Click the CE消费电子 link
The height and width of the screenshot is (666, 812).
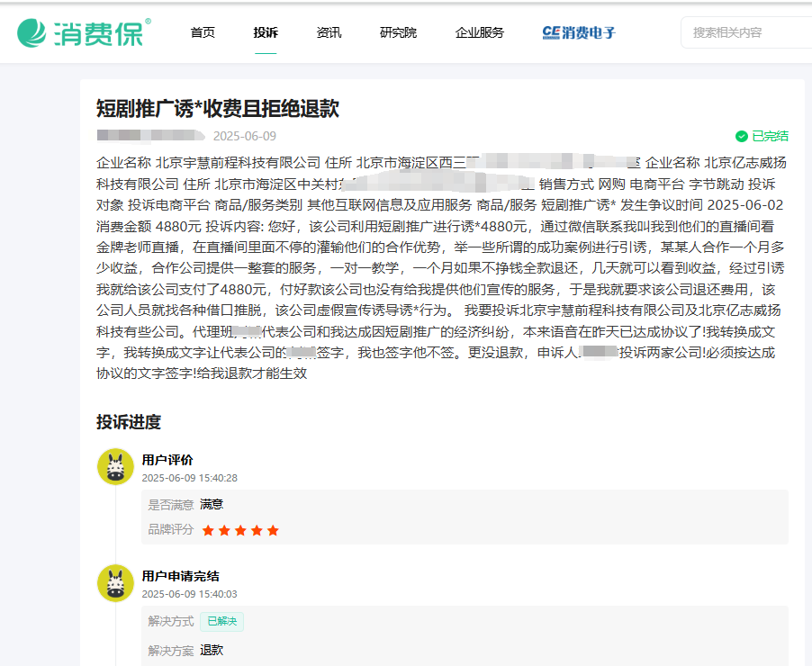[x=579, y=32]
